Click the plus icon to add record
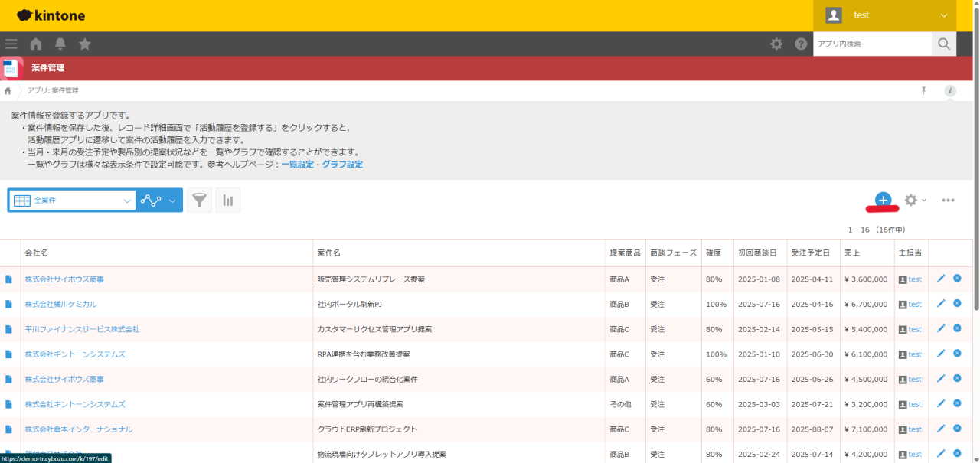980x463 pixels. click(x=883, y=200)
